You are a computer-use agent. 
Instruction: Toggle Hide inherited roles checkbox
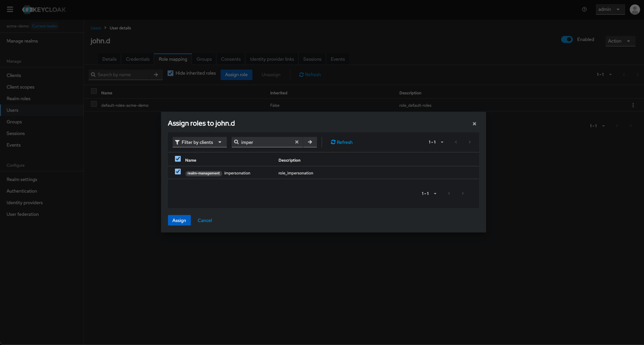tap(170, 73)
